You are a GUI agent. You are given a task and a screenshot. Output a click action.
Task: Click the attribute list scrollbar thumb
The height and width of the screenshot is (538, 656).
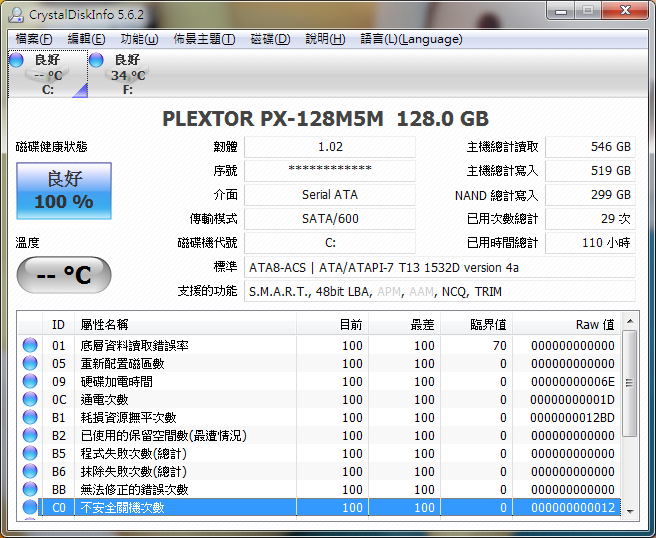(630, 383)
